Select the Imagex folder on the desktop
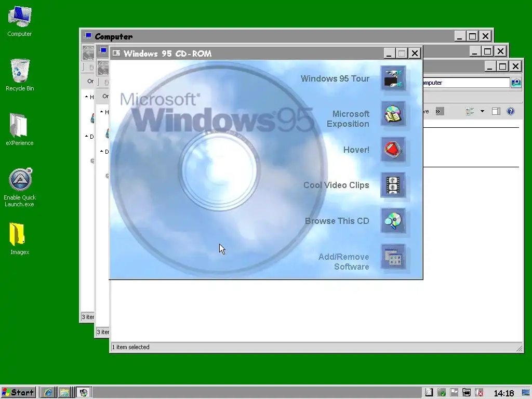This screenshot has height=399, width=532. [20, 238]
